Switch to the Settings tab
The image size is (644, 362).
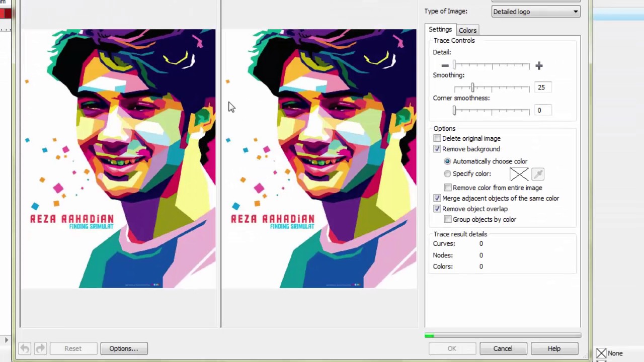pyautogui.click(x=440, y=30)
